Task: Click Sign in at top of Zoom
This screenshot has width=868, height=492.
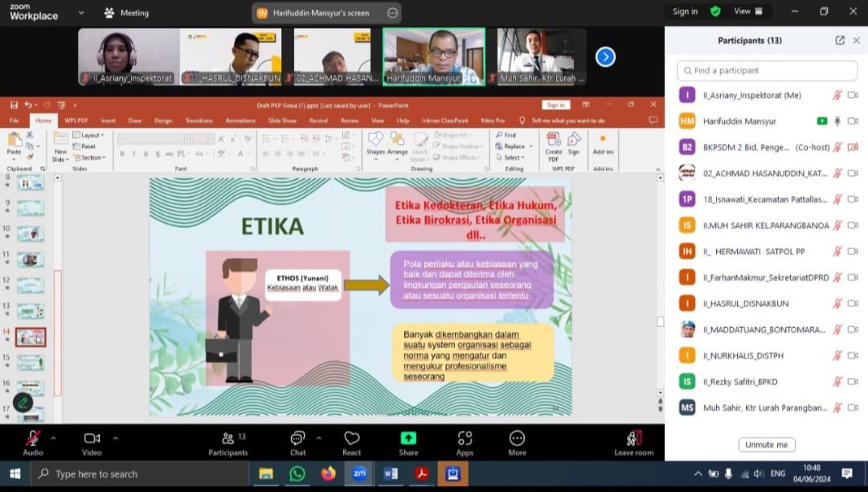Action: pos(685,11)
